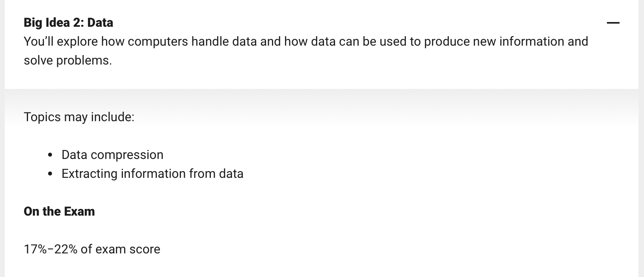Click the word "computers" in the description
Screen dimensions: 644x277
click(158, 41)
